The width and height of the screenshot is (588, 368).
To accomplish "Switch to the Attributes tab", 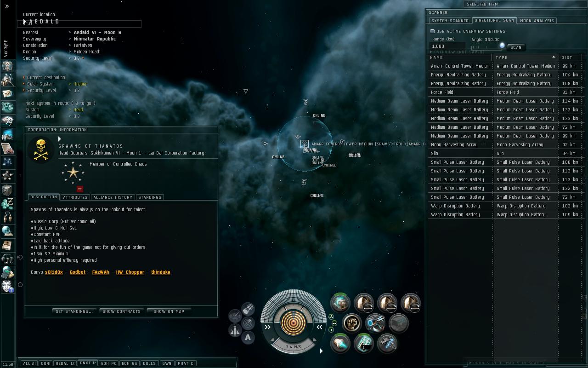I will 75,197.
